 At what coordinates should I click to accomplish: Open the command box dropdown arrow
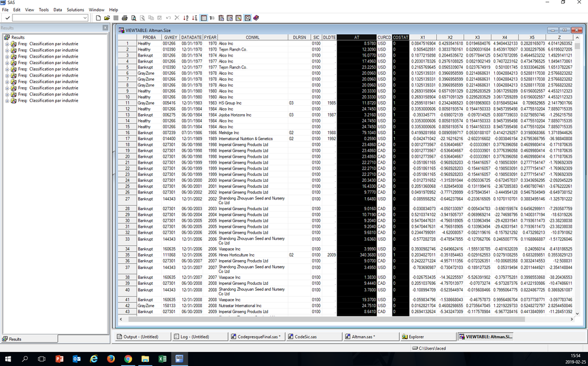click(x=85, y=18)
